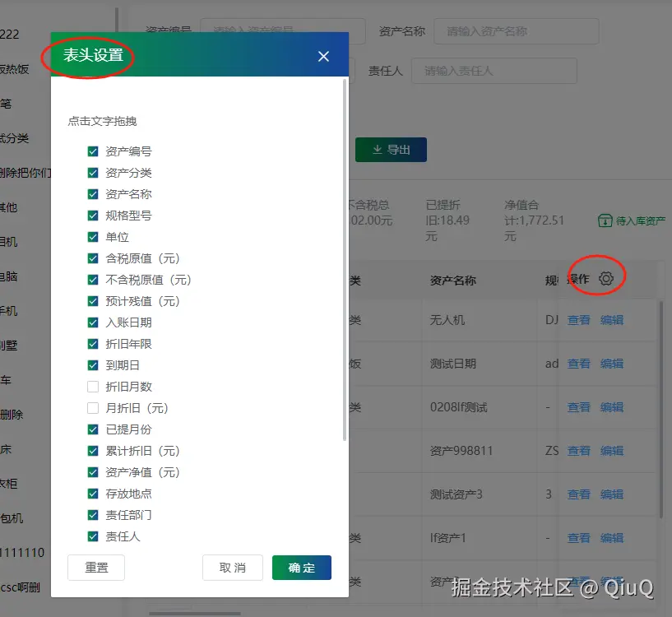Select 笔 in the left category tree
The image size is (672, 617).
point(6,104)
